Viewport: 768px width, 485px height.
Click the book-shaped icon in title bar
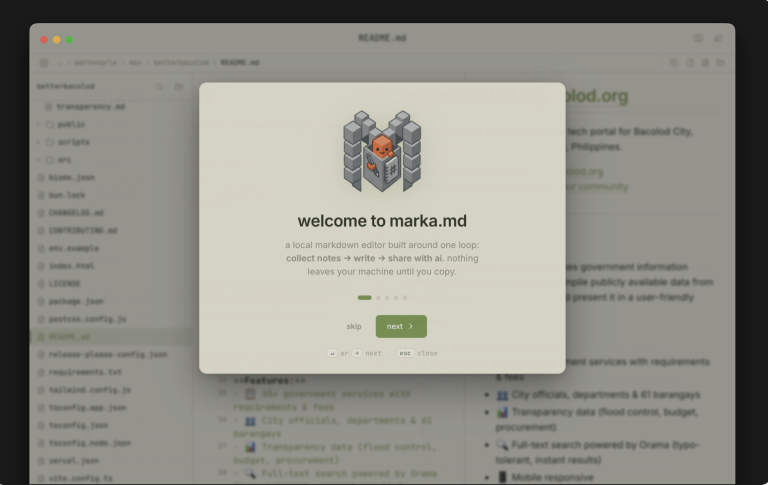(x=698, y=38)
